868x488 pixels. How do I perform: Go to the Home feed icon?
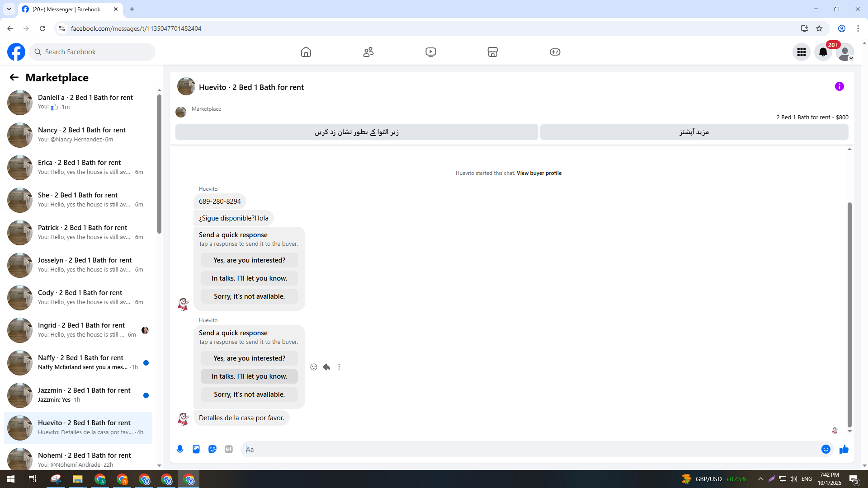pos(306,52)
